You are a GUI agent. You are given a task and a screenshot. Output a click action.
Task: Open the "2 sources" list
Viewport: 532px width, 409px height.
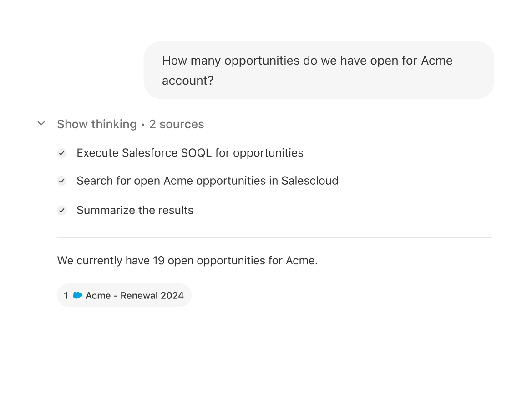coord(177,124)
